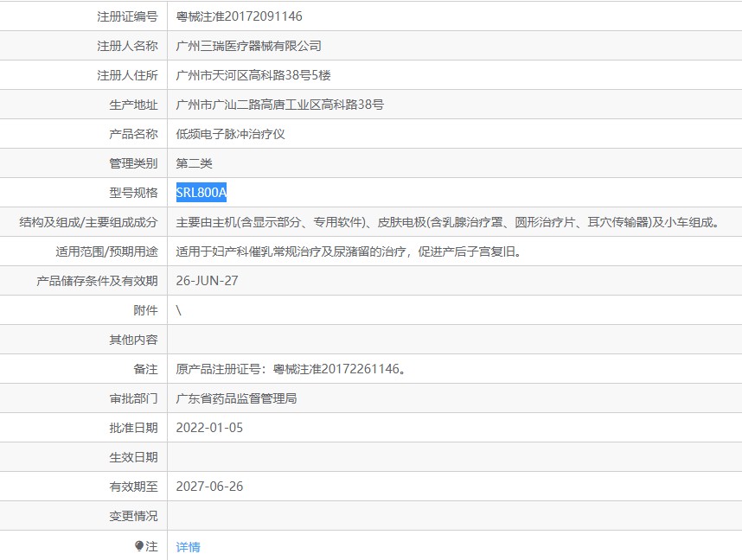742x560 pixels.
Task: Click the 注册人名称 label
Action: pyautogui.click(x=127, y=46)
